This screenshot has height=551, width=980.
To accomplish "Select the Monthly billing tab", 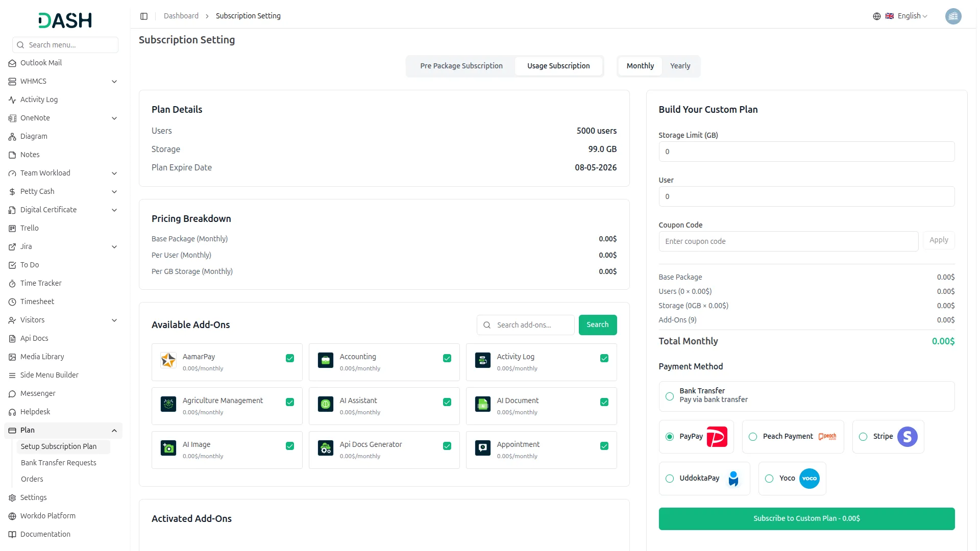I will click(x=640, y=66).
